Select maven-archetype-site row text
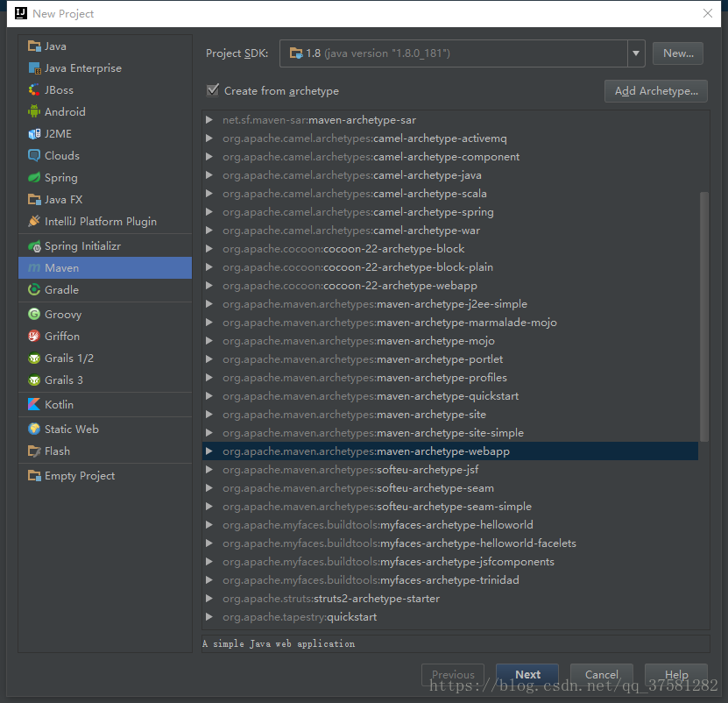728x703 pixels. [x=354, y=415]
